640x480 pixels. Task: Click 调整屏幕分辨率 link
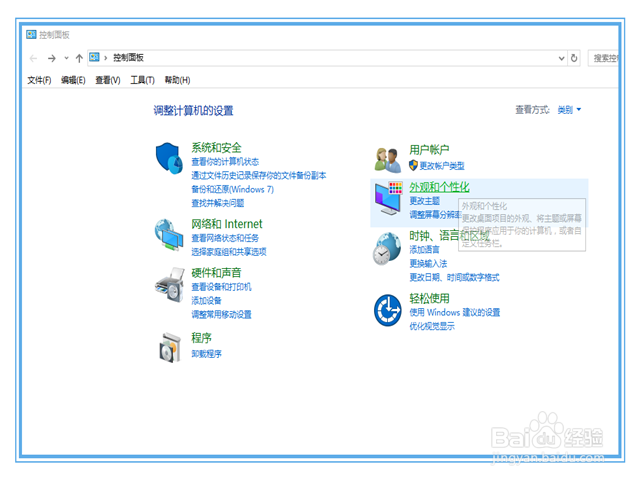pos(436,215)
